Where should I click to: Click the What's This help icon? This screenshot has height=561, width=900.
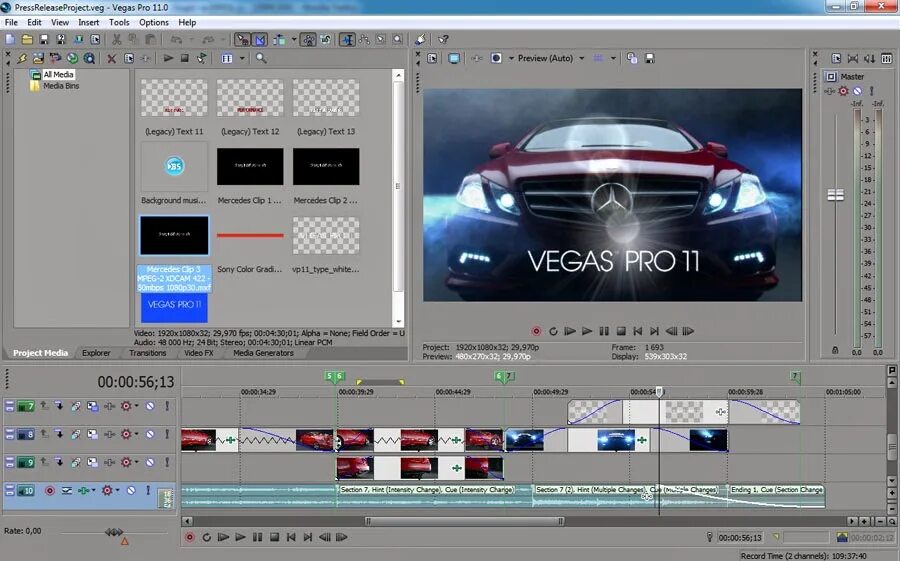pos(443,40)
